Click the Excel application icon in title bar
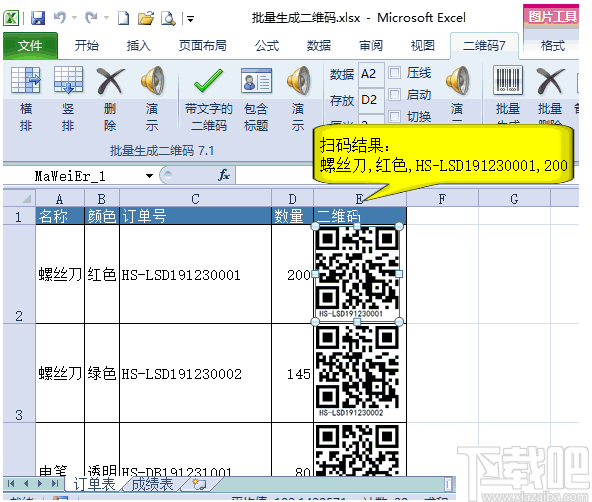The image size is (592, 502). pos(11,18)
